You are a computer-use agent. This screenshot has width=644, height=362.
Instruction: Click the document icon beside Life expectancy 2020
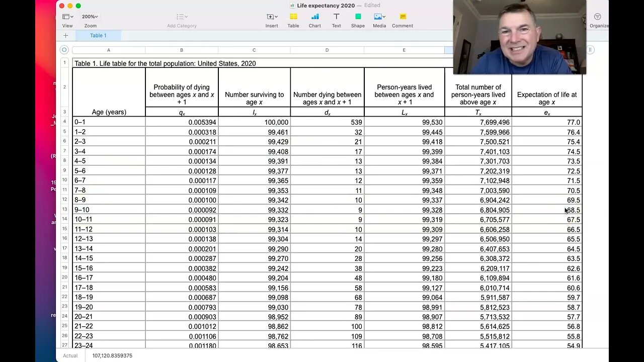[x=292, y=6]
